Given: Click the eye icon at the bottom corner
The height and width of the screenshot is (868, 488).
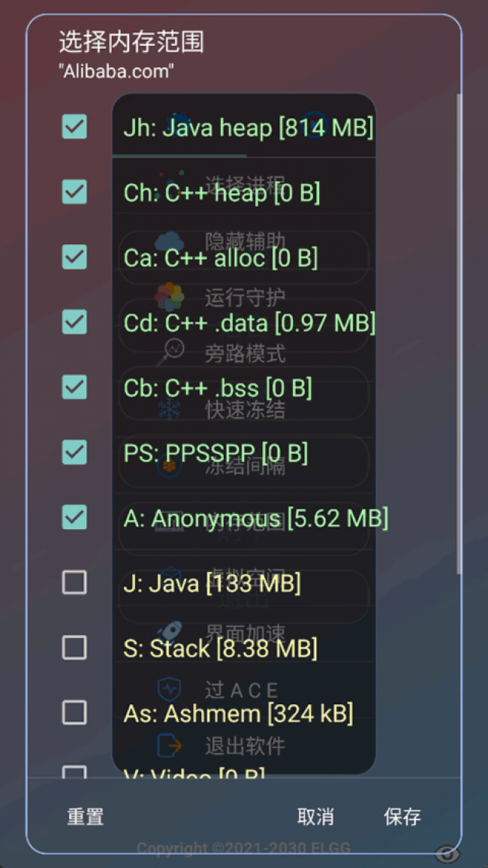Looking at the screenshot, I should tap(447, 853).
